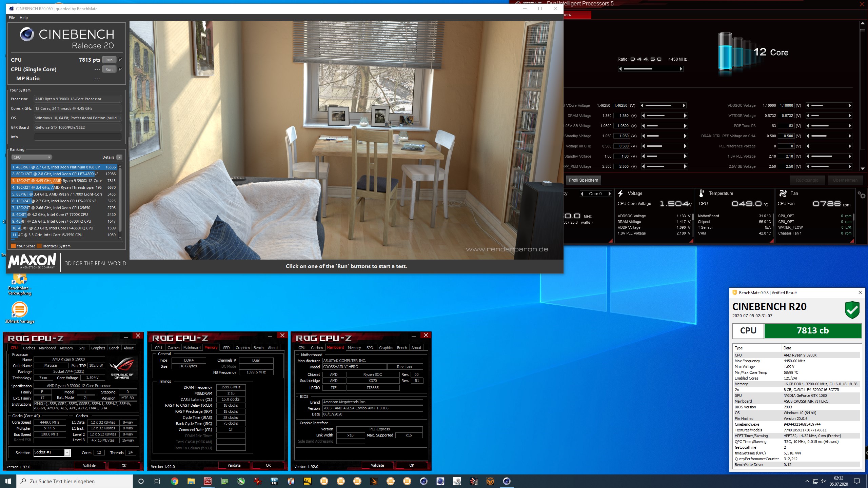Select next core with Core 0 right arrow
868x488 pixels.
(609, 194)
